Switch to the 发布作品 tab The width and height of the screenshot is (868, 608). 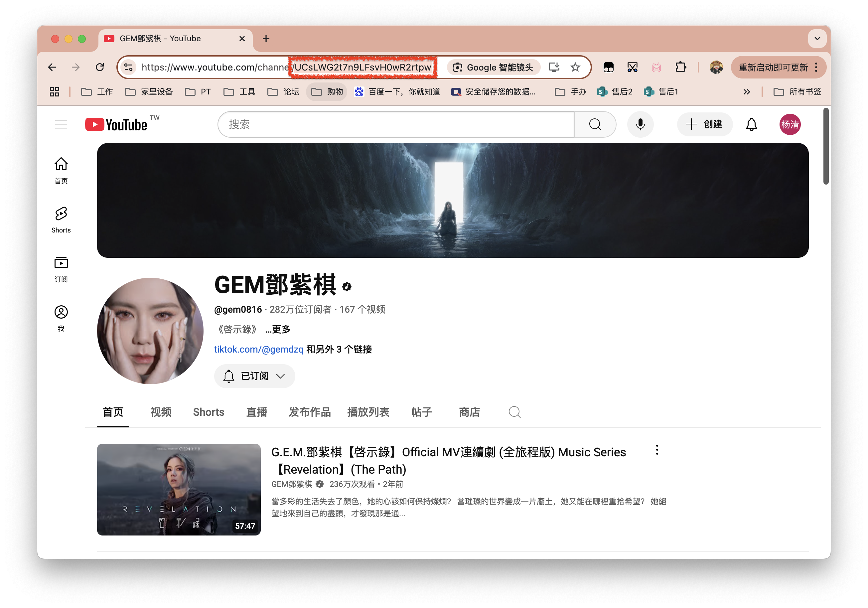tap(310, 412)
